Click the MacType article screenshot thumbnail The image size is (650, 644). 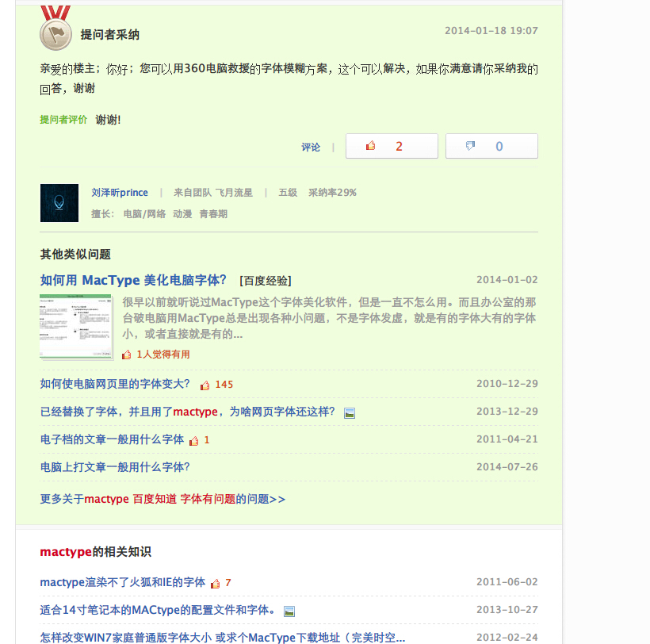pos(76,327)
